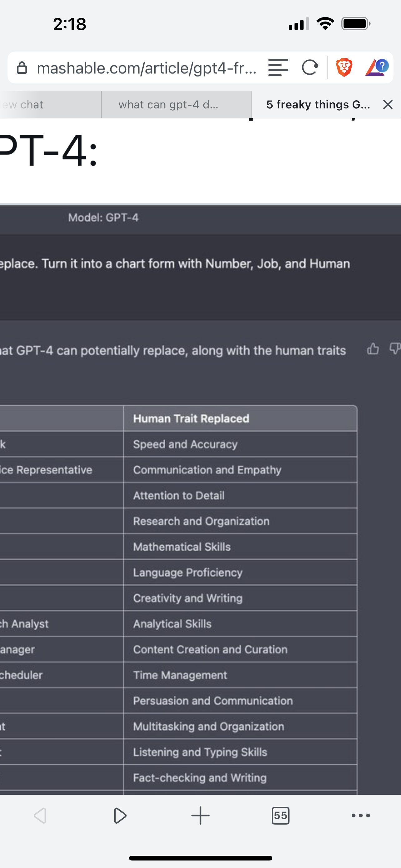
Task: Tap the back navigation arrow
Action: 40,816
